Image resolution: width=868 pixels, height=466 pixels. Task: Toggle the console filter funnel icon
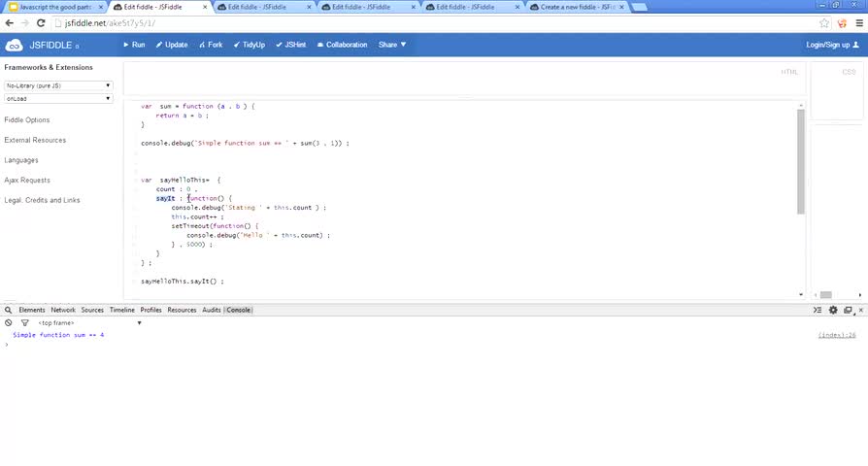[25, 322]
